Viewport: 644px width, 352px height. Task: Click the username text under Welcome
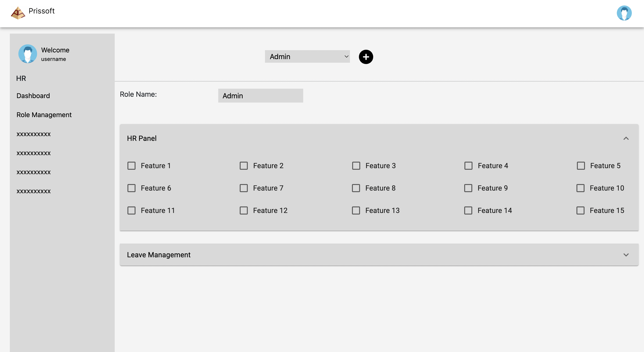(53, 59)
